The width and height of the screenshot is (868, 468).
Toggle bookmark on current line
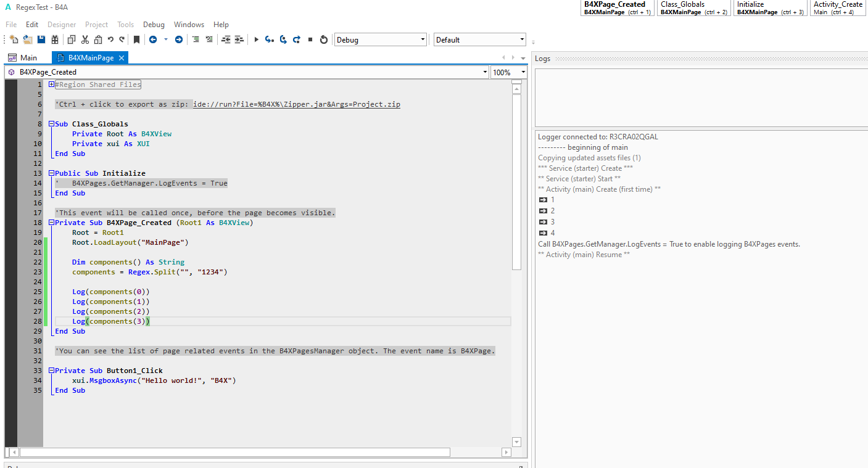(x=136, y=39)
